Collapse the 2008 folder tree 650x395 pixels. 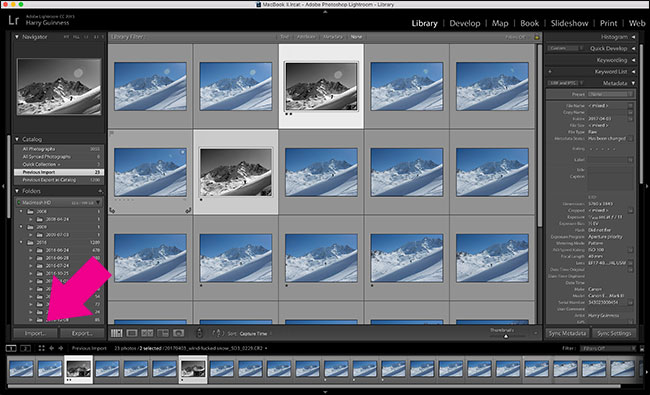click(21, 211)
